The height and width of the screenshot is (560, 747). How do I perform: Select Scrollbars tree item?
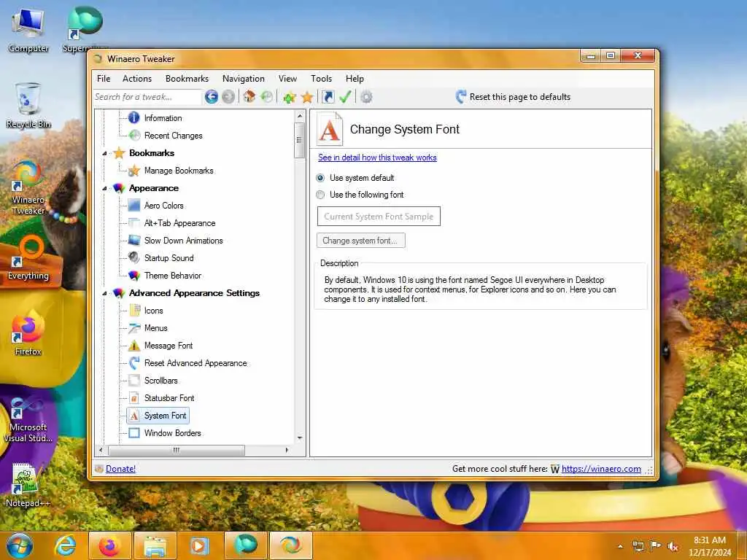click(161, 381)
